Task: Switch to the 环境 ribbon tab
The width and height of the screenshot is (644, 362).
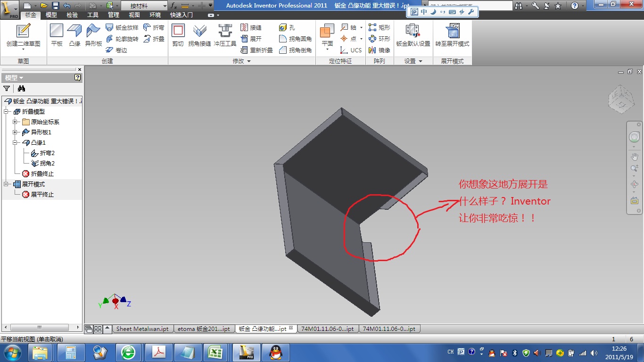Action: click(x=155, y=15)
